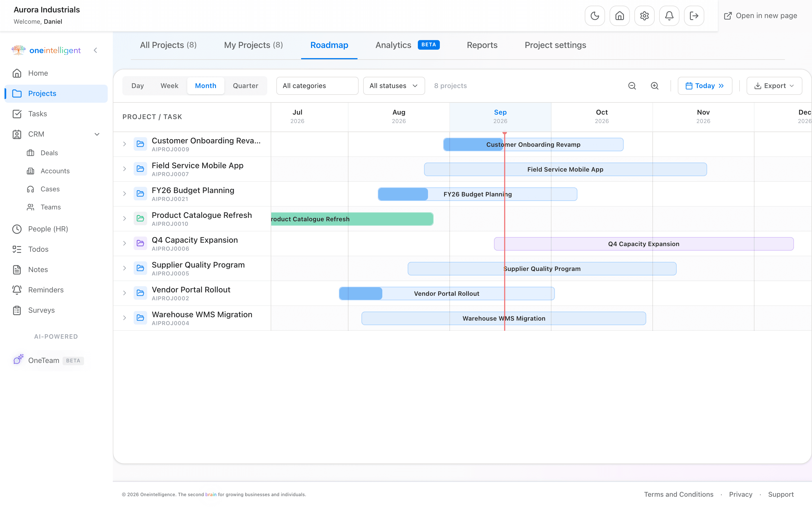Open the Export dropdown
Screen dimensions: 812x508
tap(774, 86)
